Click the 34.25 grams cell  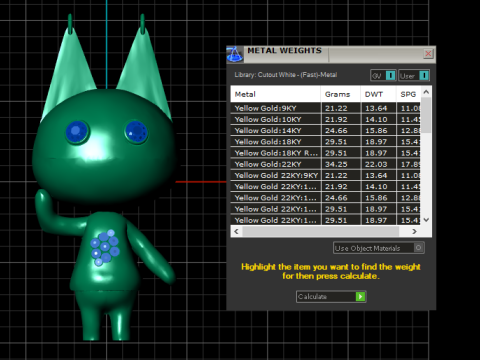[x=341, y=164]
